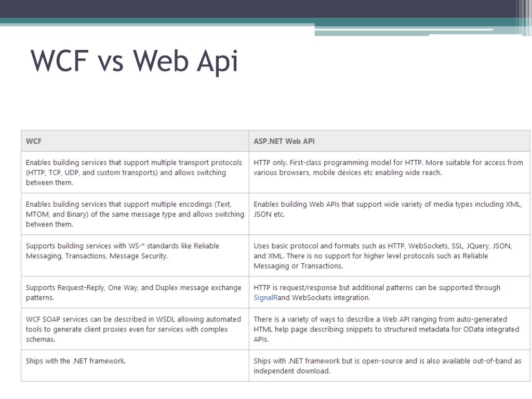Viewport: 532px width, 399px height.
Task: Click the WCF vs Web Api title
Action: pyautogui.click(x=135, y=61)
